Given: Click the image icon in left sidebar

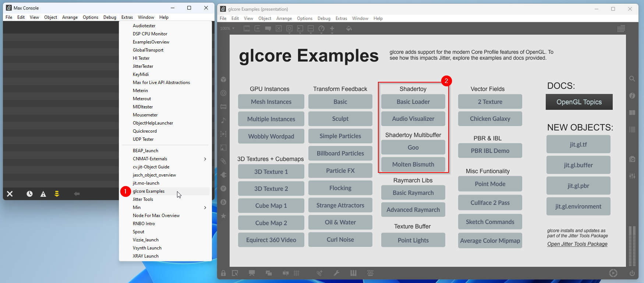Looking at the screenshot, I should (223, 148).
